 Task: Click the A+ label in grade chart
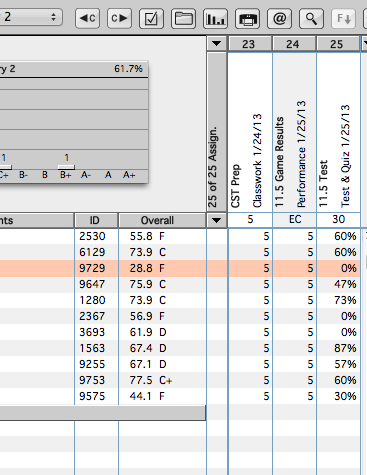pyautogui.click(x=129, y=175)
